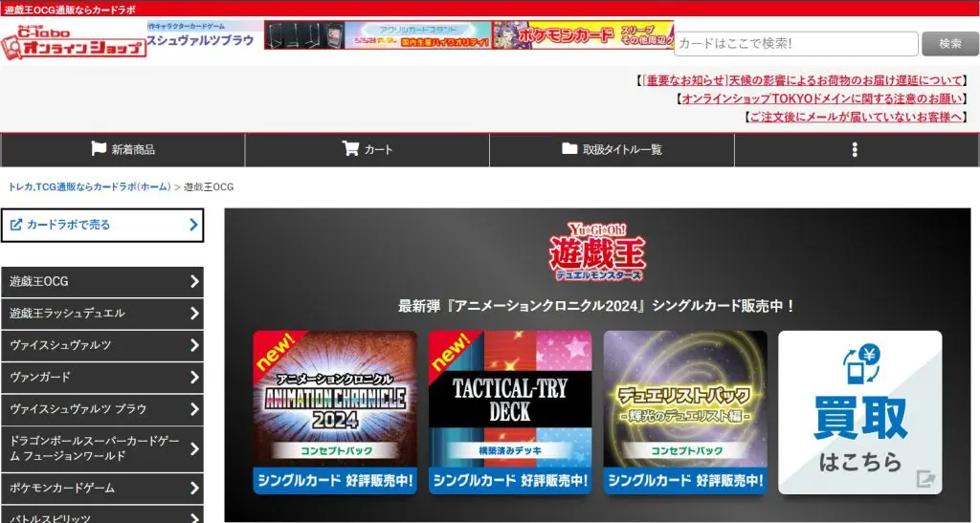Click the Yu-Gi-Oh 遊戯王 logo
This screenshot has width=980, height=523.
(597, 251)
